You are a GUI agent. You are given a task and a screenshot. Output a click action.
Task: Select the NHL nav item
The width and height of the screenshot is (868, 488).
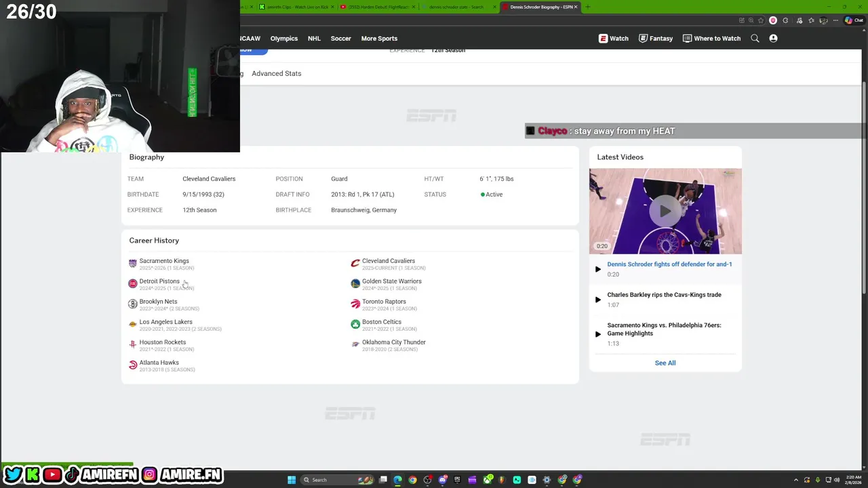pos(314,39)
